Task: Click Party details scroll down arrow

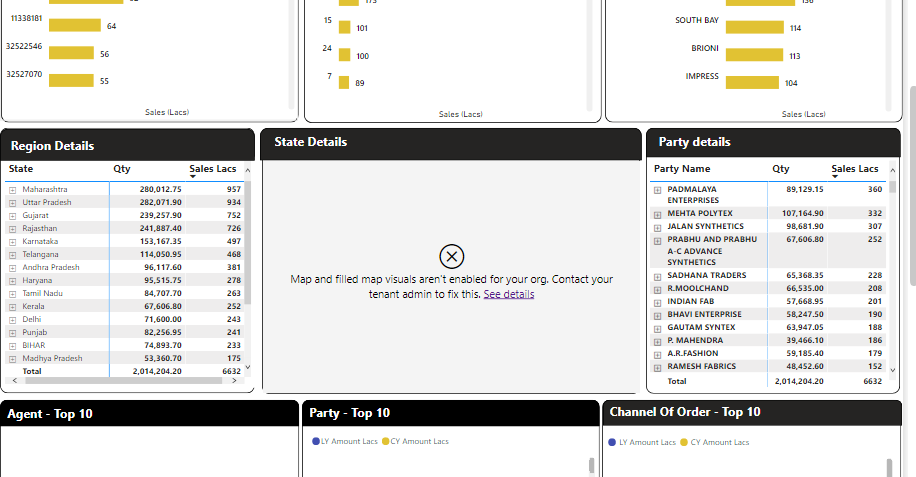Action: click(892, 370)
